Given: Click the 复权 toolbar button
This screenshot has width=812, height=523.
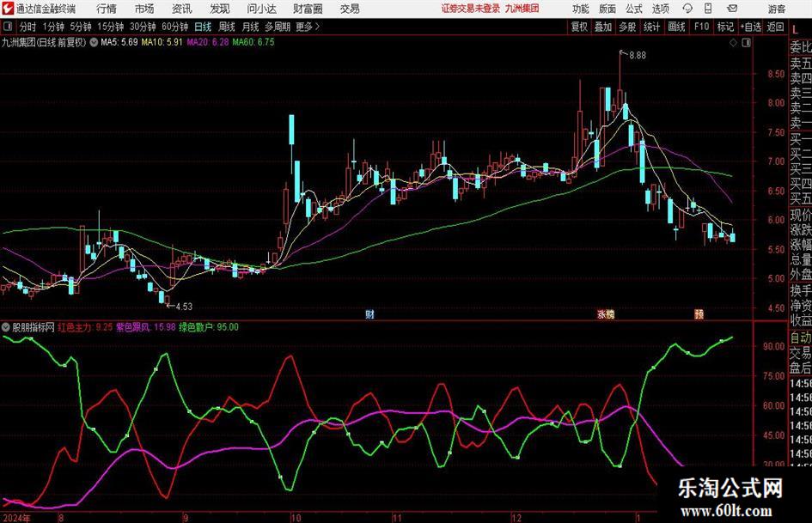Looking at the screenshot, I should [x=579, y=27].
